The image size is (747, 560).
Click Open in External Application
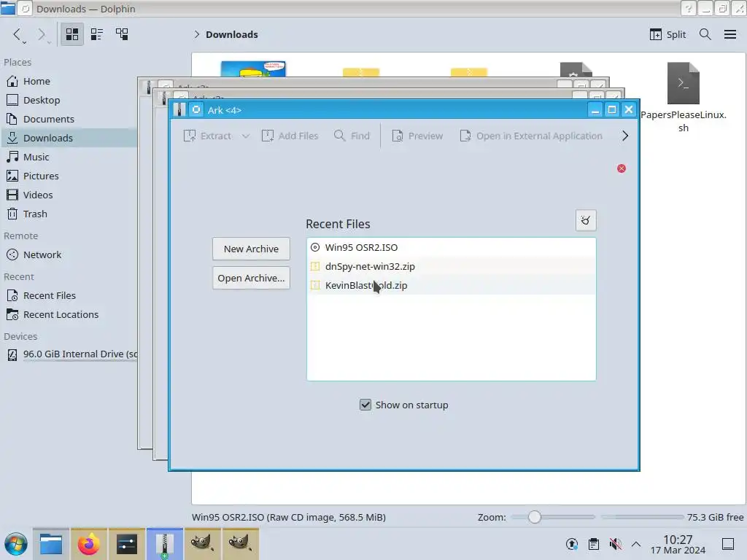(531, 136)
